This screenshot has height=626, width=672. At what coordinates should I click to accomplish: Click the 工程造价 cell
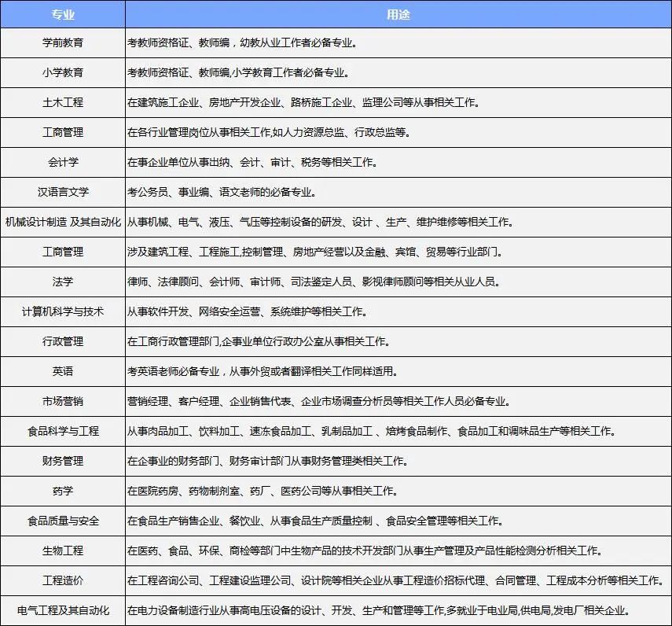(63, 580)
